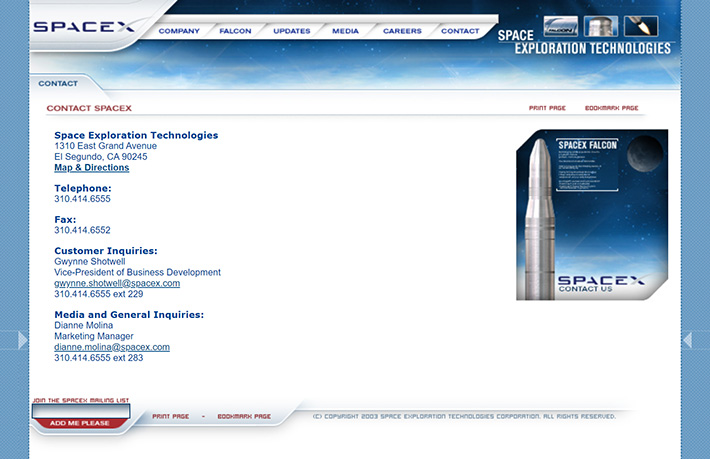Select 'Vice-President of Business Development' text
710x459 pixels.
[138, 273]
